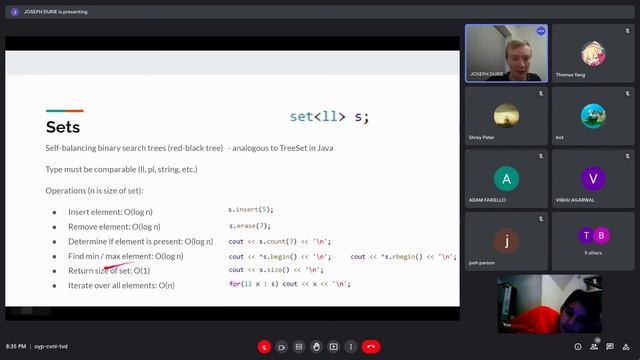Screen dimensions: 640x360
Task: Unmute the red microphone button
Action: pos(264,347)
